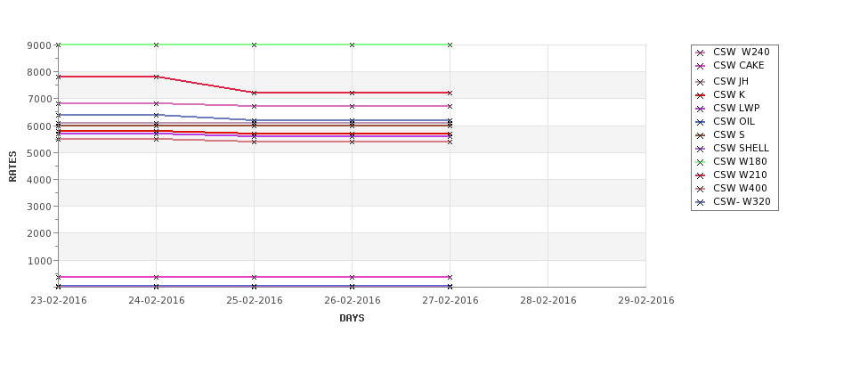Select the CSW W400 legend label
The width and height of the screenshot is (868, 382).
point(740,188)
